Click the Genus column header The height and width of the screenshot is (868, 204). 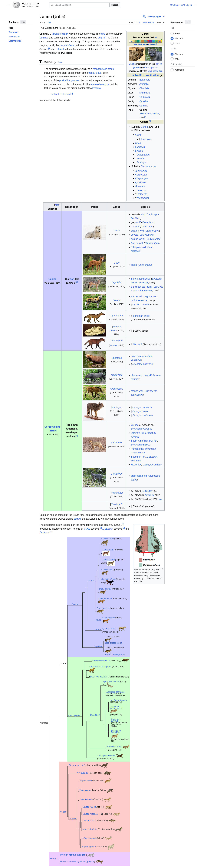click(x=116, y=207)
